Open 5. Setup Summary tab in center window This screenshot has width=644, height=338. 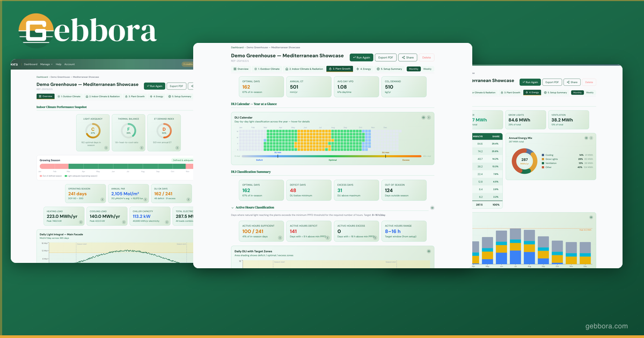(390, 69)
